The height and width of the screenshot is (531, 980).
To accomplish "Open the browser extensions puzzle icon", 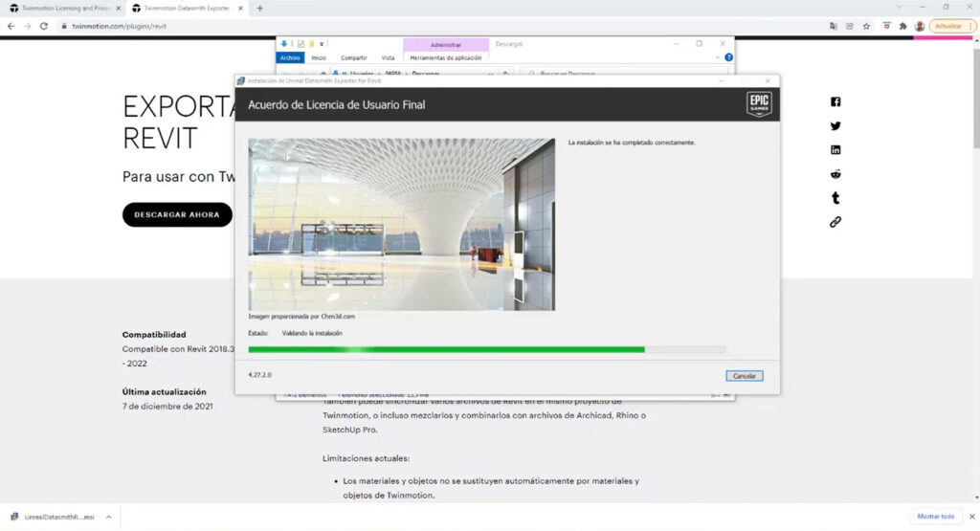I will 902,26.
